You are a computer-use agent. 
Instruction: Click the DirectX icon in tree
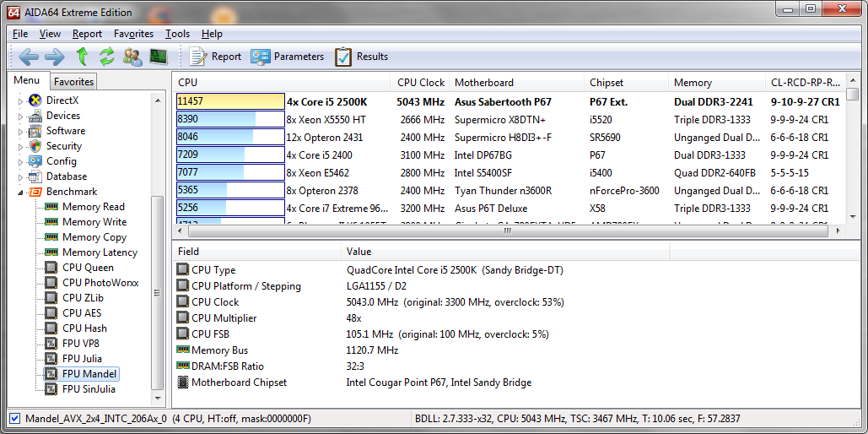pos(35,100)
